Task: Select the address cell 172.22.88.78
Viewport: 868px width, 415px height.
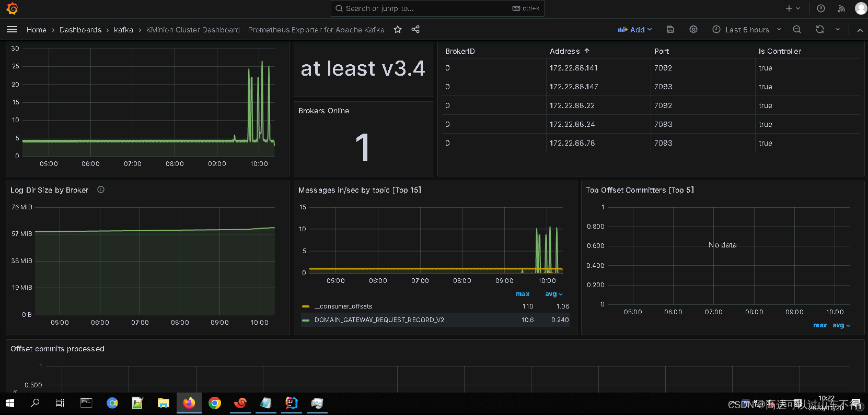Action: 572,143
